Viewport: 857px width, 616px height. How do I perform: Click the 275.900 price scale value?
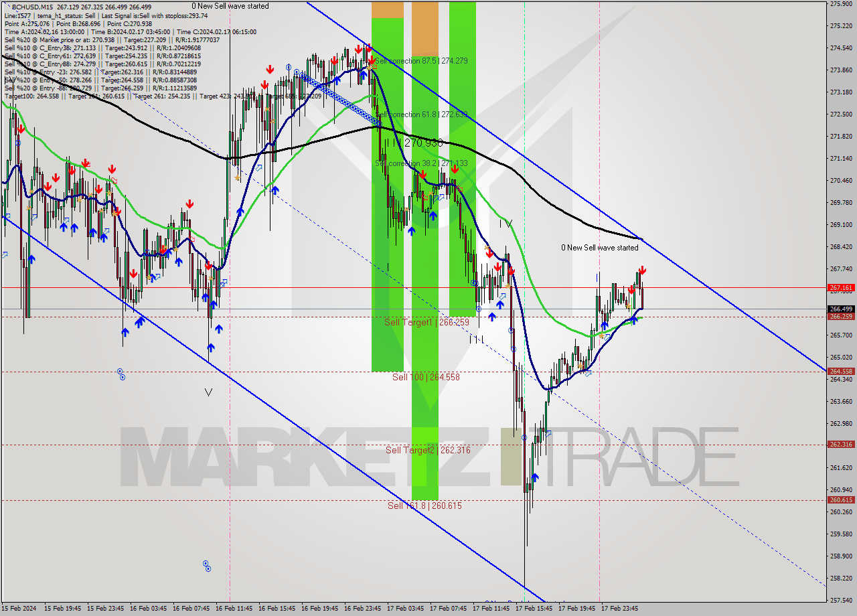(841, 4)
